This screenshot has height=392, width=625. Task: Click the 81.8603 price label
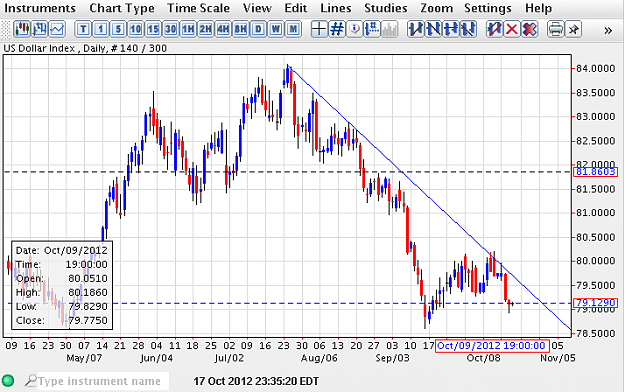595,172
